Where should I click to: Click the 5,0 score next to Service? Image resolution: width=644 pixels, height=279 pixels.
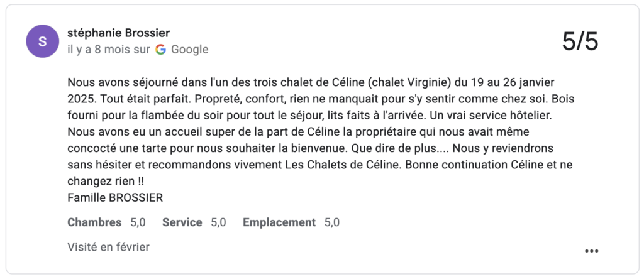pyautogui.click(x=218, y=222)
